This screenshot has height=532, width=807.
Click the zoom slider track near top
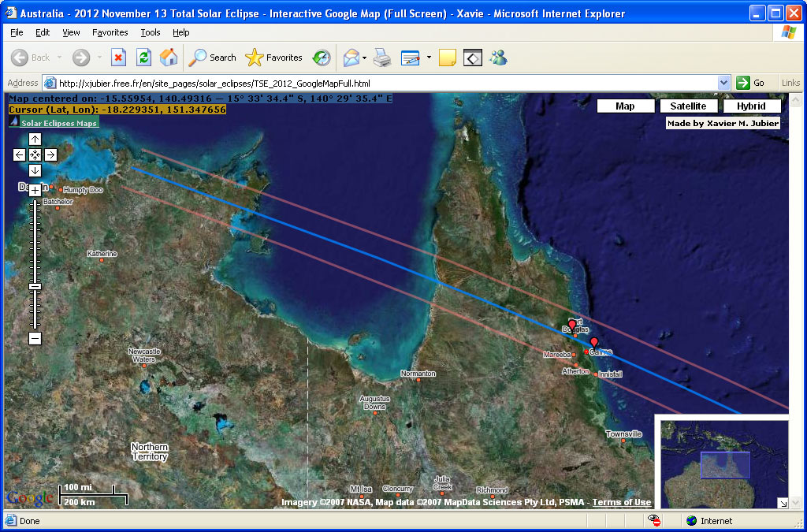[35, 206]
